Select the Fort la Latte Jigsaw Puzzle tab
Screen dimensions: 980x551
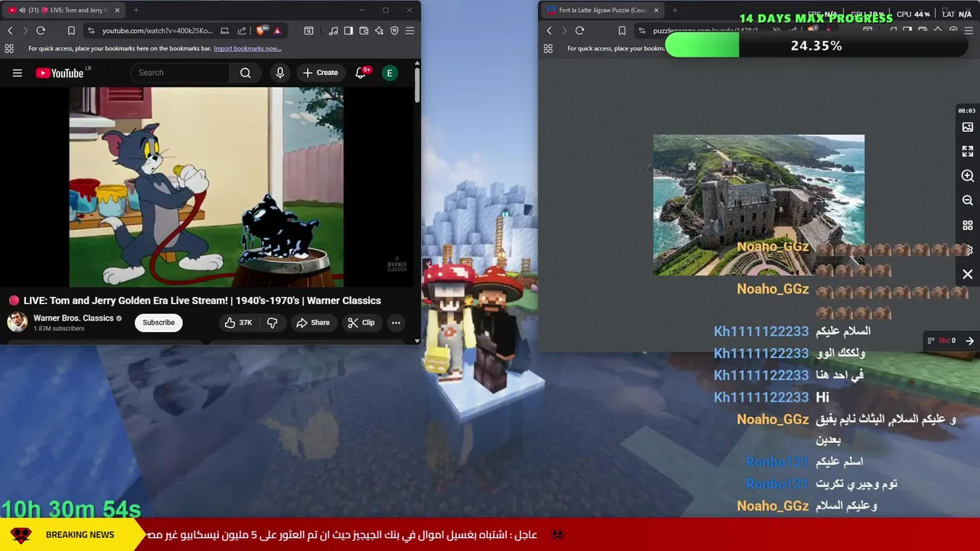603,10
